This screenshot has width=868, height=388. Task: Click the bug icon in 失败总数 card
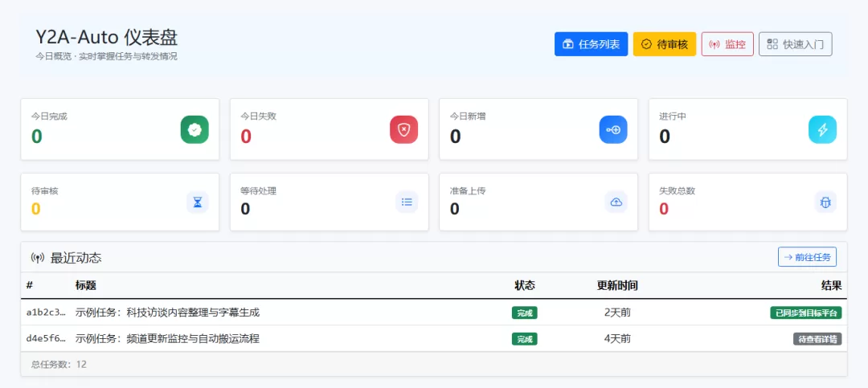point(825,202)
